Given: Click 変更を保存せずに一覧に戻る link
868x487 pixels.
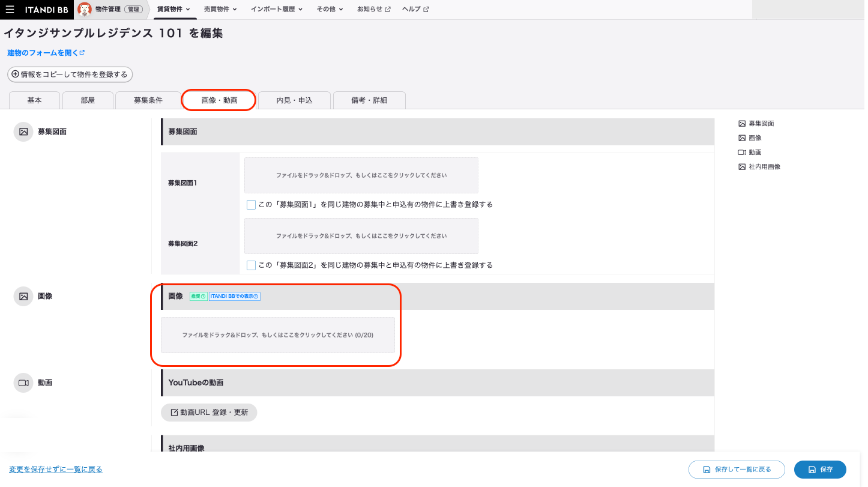Looking at the screenshot, I should [x=55, y=469].
